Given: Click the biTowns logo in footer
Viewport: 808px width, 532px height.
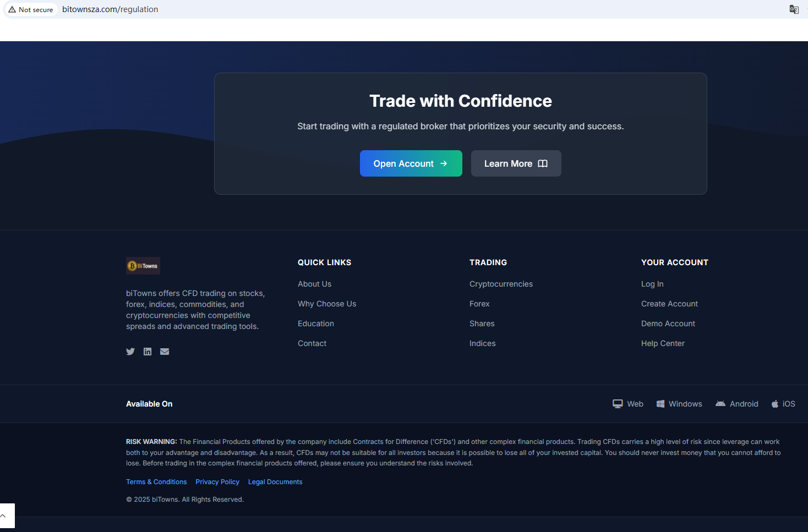Looking at the screenshot, I should tap(143, 266).
